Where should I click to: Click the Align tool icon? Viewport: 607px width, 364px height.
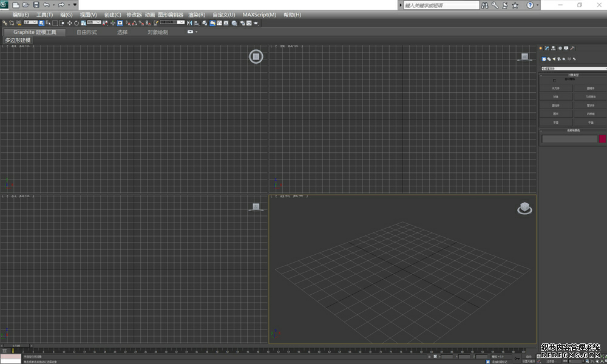pos(196,23)
